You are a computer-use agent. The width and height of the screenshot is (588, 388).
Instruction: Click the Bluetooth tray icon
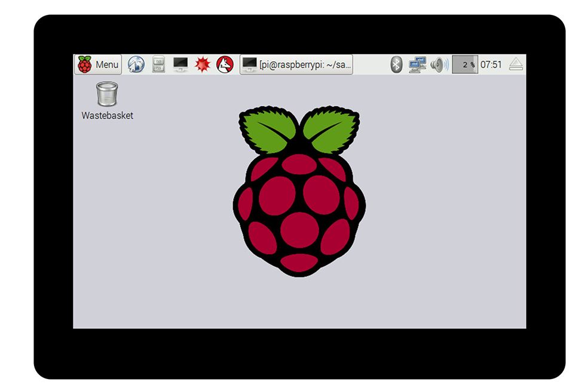(x=396, y=64)
